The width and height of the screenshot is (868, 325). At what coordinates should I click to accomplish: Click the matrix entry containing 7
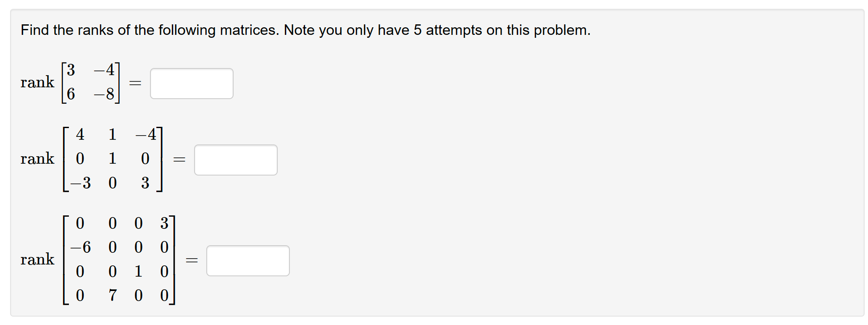pyautogui.click(x=112, y=295)
